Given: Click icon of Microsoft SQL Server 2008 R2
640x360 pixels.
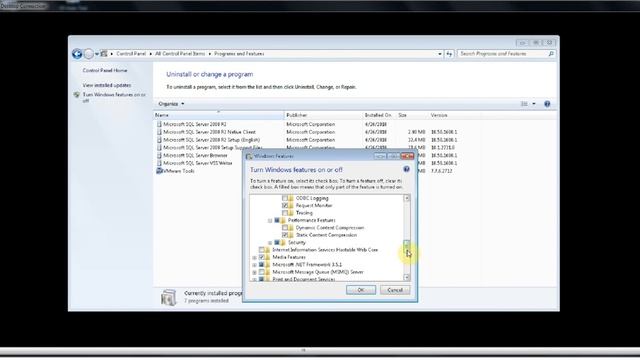Looking at the screenshot, I should point(159,124).
